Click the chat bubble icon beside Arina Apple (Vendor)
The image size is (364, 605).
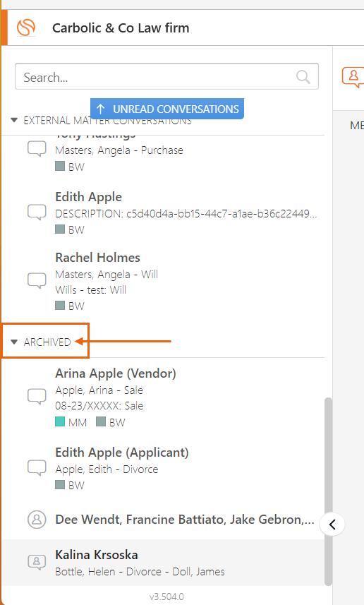tap(37, 397)
